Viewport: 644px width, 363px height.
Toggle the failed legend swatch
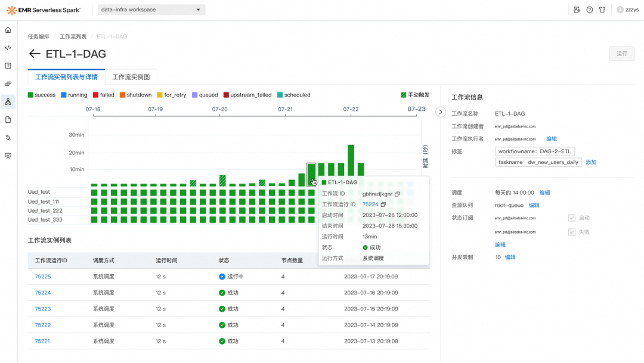tap(95, 95)
